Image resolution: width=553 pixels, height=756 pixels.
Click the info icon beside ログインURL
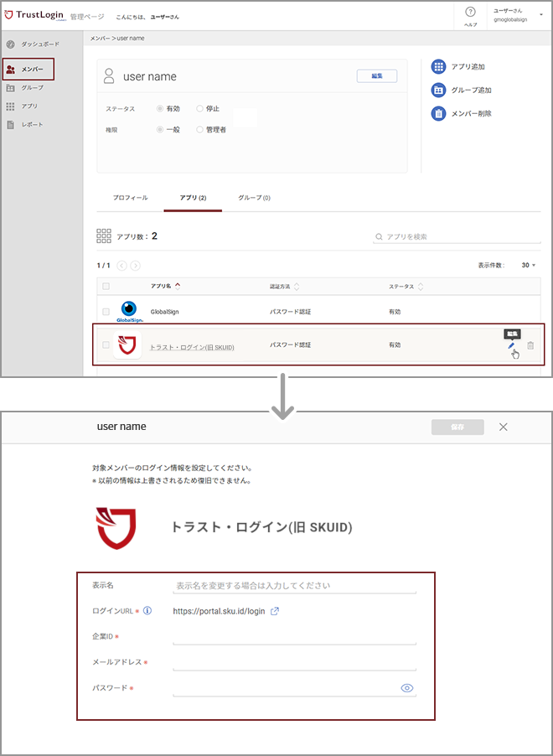(147, 611)
